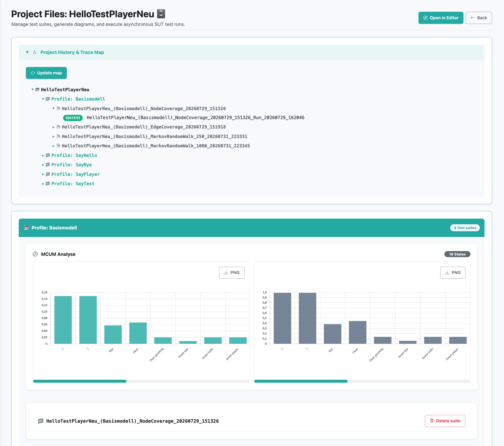Click the Update map button
Screen dimensions: 504x446
point(46,73)
